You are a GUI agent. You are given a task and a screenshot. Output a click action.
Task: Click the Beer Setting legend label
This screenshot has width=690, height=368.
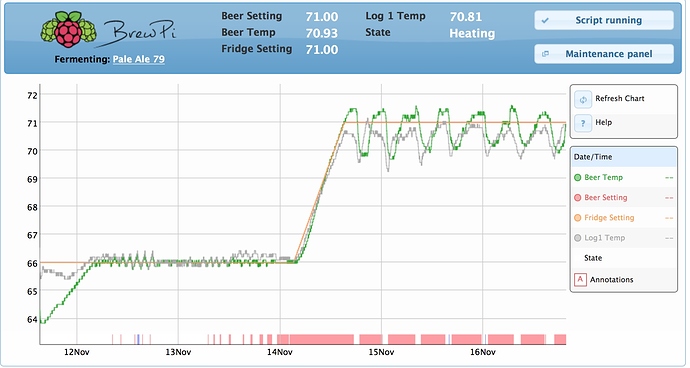[606, 198]
